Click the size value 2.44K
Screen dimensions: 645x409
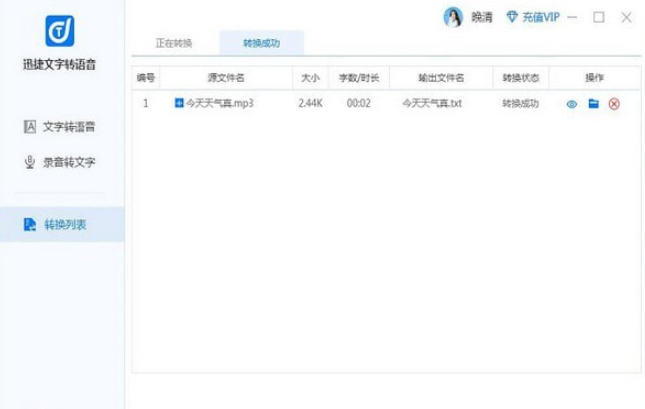pos(310,103)
